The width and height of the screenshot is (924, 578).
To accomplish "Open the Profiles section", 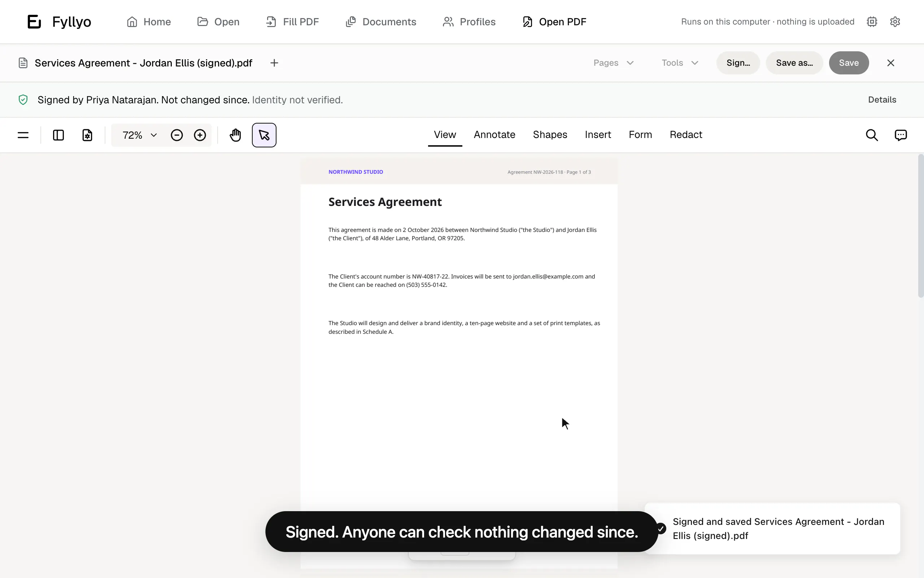I will pyautogui.click(x=469, y=22).
